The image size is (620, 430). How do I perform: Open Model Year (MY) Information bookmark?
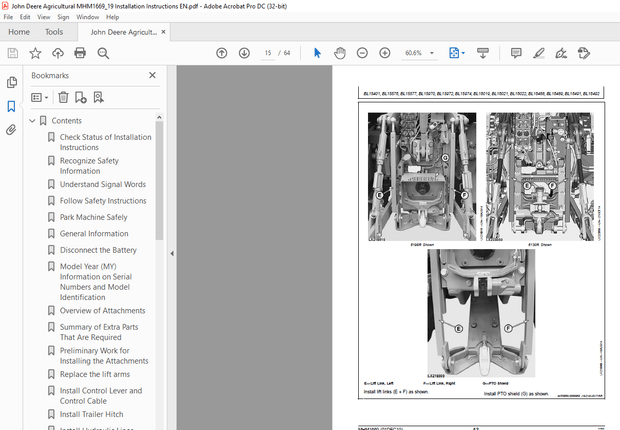click(96, 282)
